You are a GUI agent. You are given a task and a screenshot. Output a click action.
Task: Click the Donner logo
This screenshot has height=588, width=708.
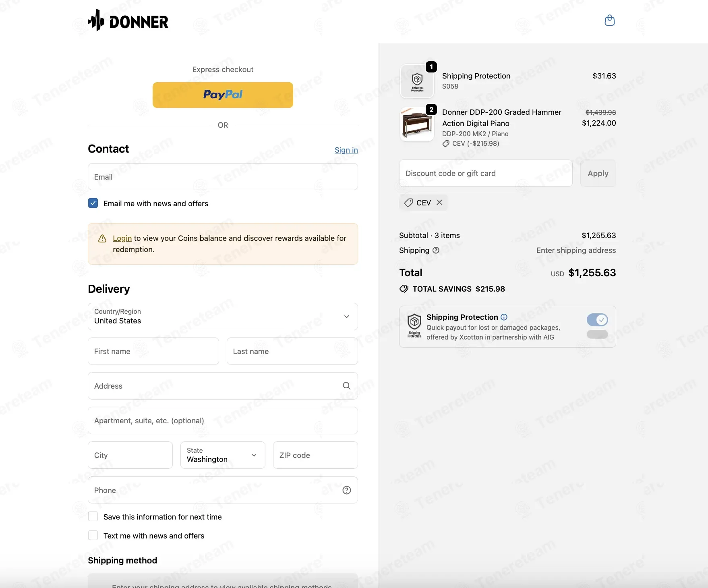point(128,20)
